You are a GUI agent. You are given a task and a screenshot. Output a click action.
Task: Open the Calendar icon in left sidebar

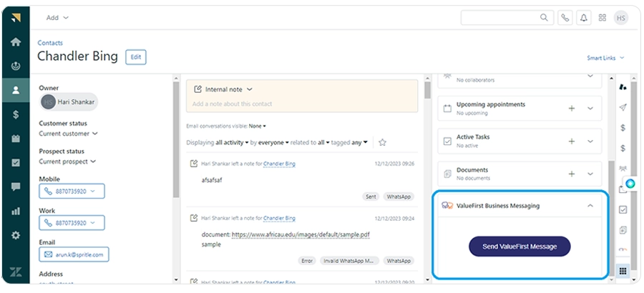coord(16,139)
